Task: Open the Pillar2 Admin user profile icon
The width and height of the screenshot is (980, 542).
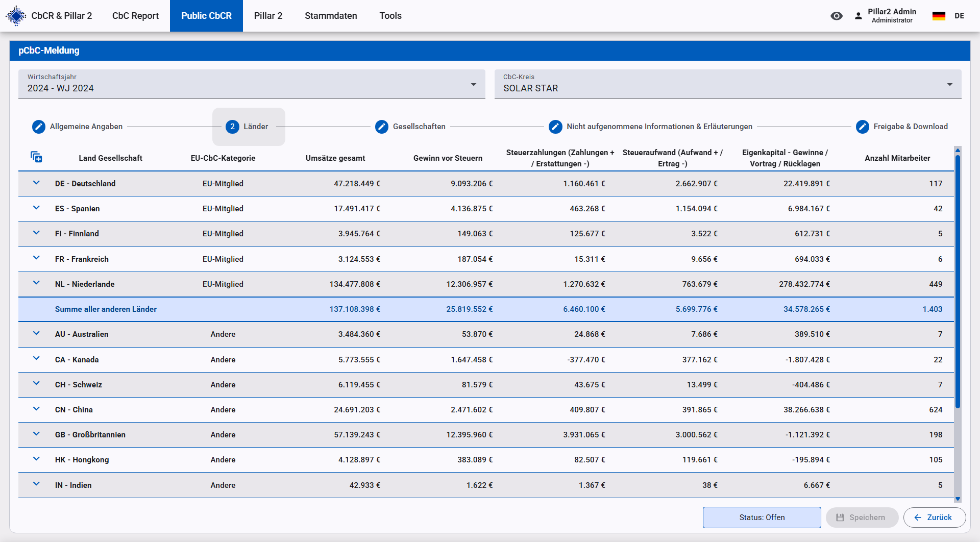Action: coord(859,16)
